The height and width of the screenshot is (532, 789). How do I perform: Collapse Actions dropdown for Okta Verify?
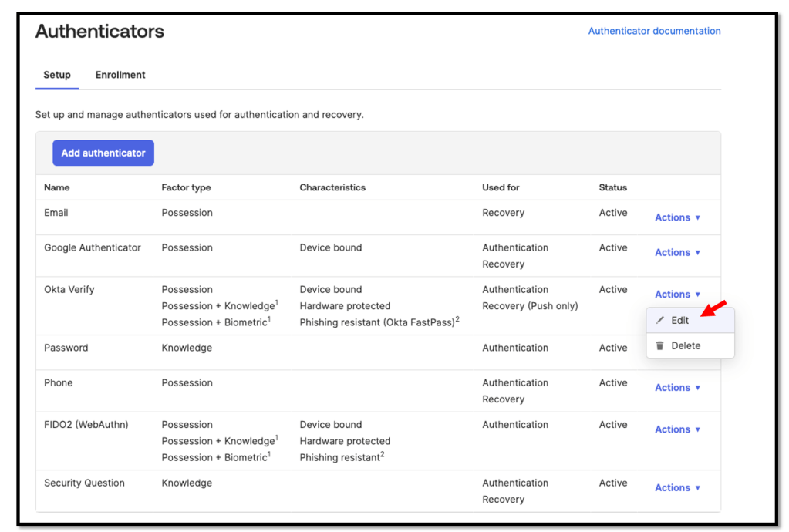tap(677, 294)
